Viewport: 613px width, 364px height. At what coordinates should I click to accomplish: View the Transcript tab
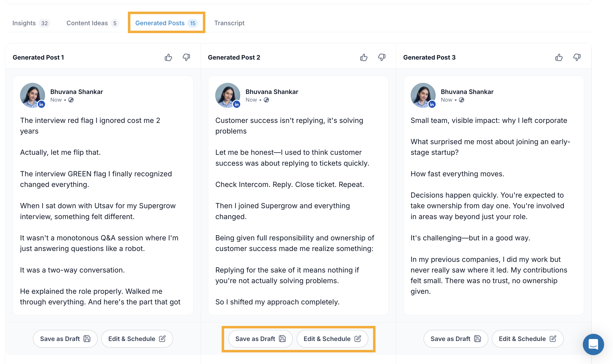click(229, 23)
